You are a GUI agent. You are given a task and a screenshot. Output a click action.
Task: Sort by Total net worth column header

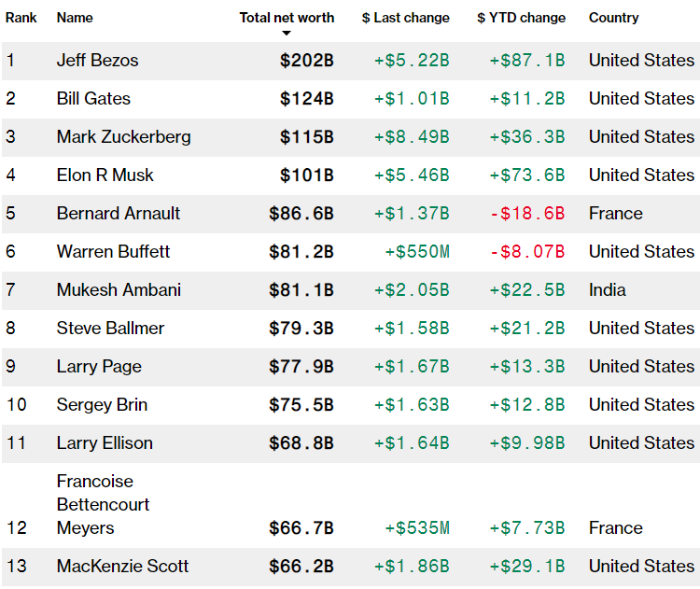pos(287,18)
